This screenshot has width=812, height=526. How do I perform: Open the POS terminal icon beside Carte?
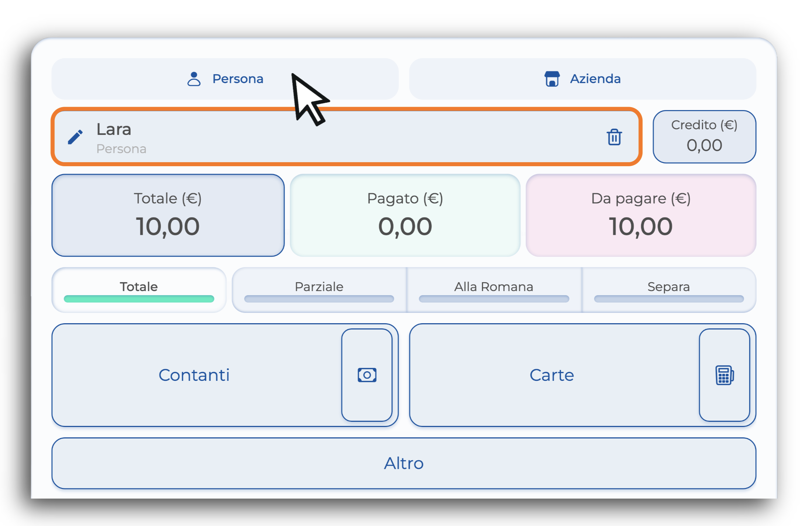coord(725,375)
